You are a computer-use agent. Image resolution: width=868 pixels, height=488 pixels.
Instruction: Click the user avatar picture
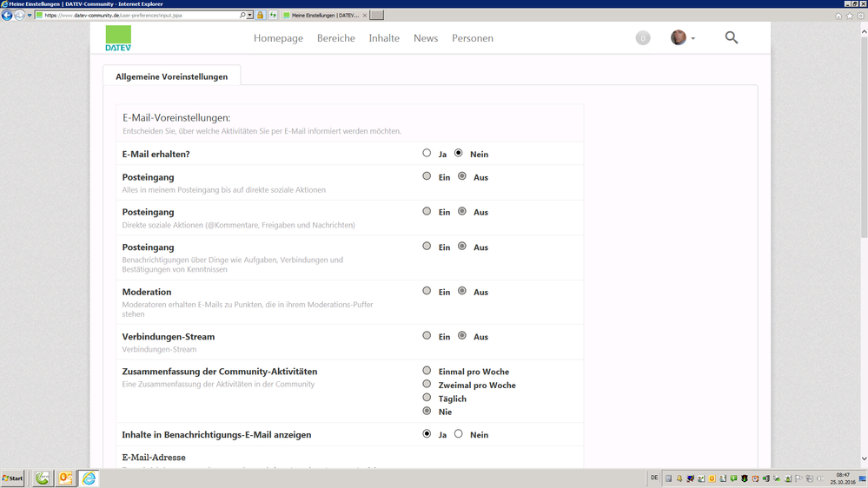[x=678, y=37]
